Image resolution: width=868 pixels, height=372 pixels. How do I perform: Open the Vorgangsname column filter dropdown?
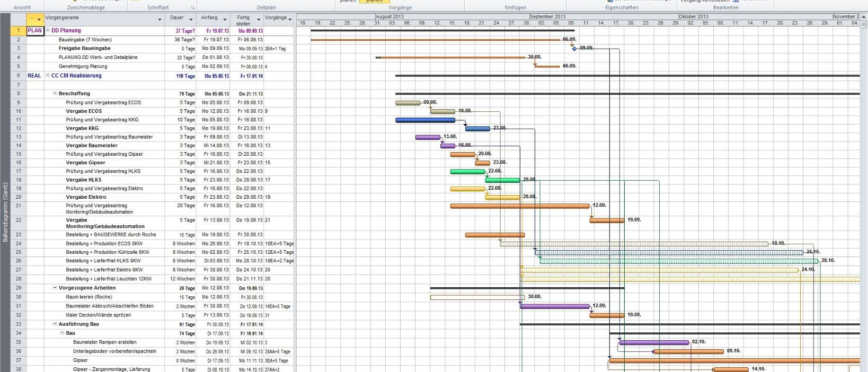click(160, 20)
